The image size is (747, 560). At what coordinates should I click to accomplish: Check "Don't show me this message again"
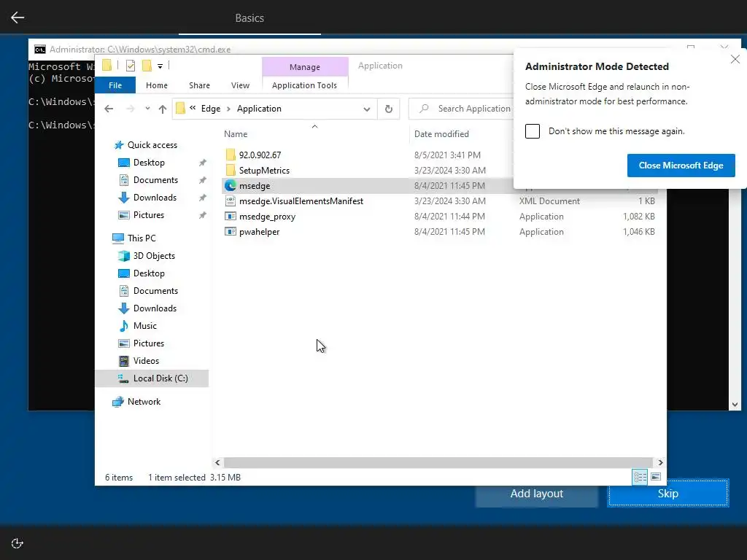point(532,131)
